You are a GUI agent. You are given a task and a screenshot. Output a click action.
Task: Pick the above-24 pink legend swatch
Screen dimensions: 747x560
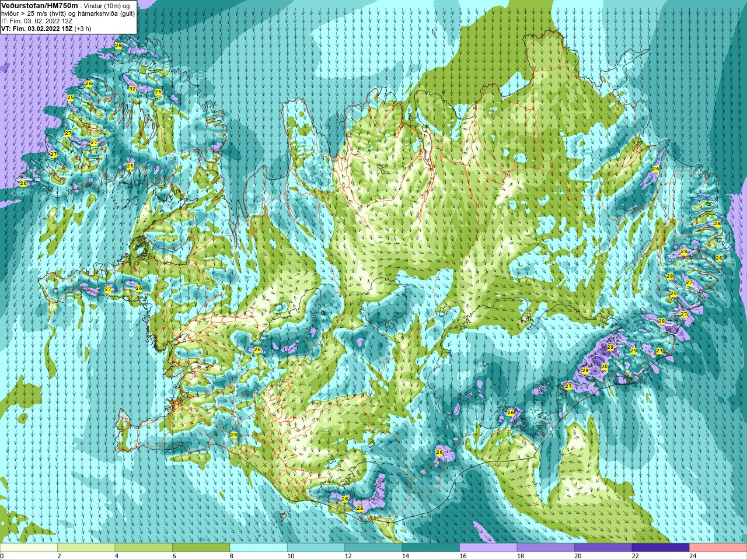point(718,548)
